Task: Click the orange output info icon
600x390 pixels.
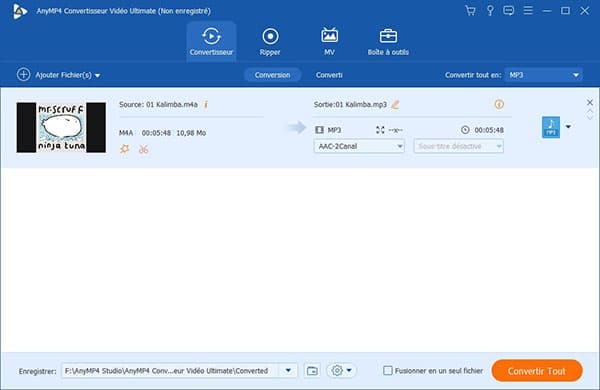Action: pos(499,104)
